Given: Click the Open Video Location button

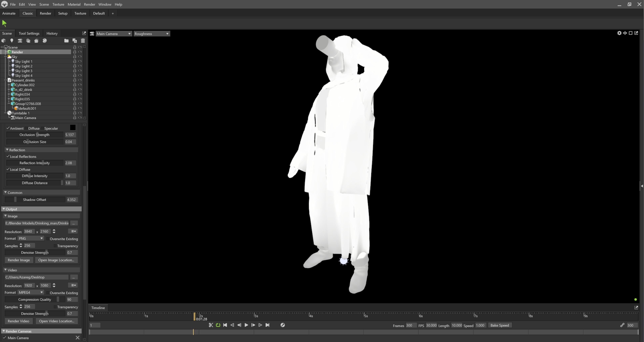Looking at the screenshot, I should coord(56,321).
